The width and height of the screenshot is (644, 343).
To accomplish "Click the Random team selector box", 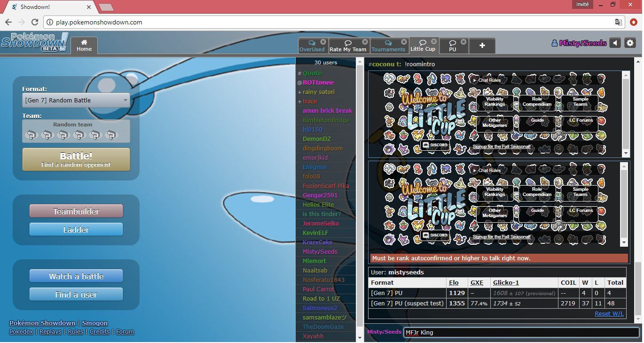I will [x=76, y=131].
